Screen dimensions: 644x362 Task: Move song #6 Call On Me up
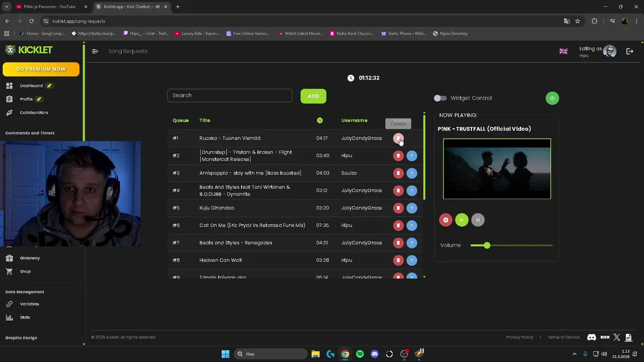412,225
